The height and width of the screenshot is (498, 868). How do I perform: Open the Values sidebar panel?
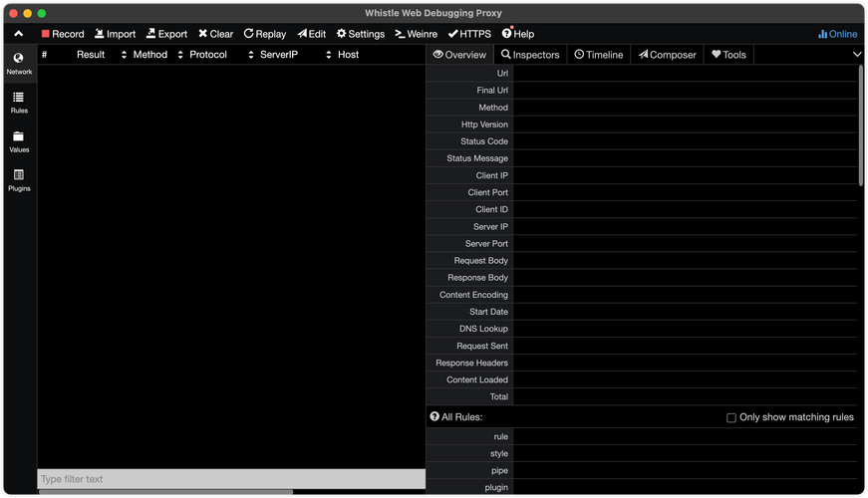19,141
